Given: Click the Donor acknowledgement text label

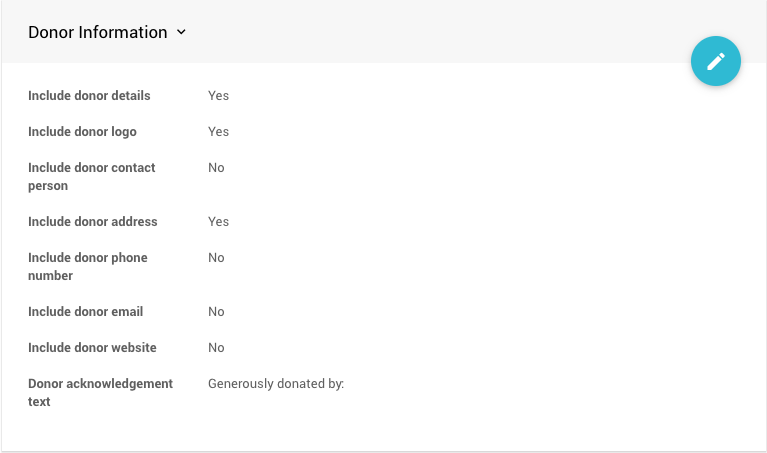Looking at the screenshot, I should (x=100, y=392).
